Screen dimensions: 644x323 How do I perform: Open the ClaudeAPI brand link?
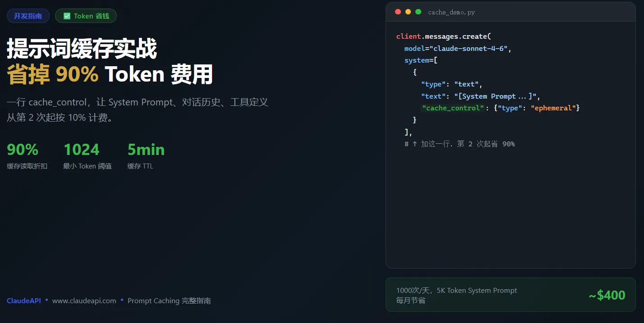point(24,300)
